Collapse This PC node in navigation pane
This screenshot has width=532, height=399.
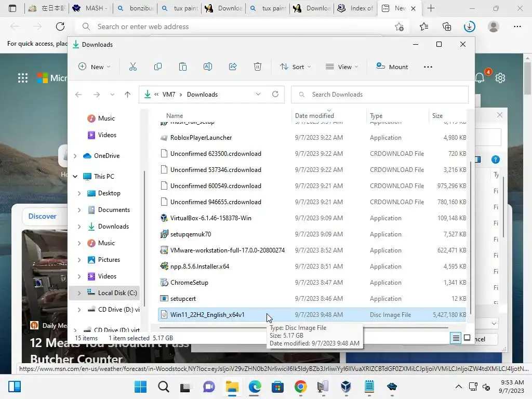[x=75, y=177]
